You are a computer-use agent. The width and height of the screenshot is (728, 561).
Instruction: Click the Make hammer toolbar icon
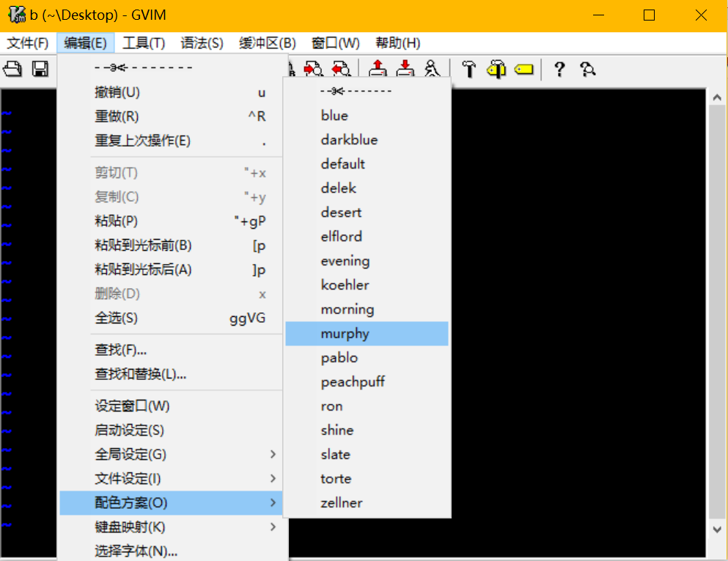click(x=468, y=69)
